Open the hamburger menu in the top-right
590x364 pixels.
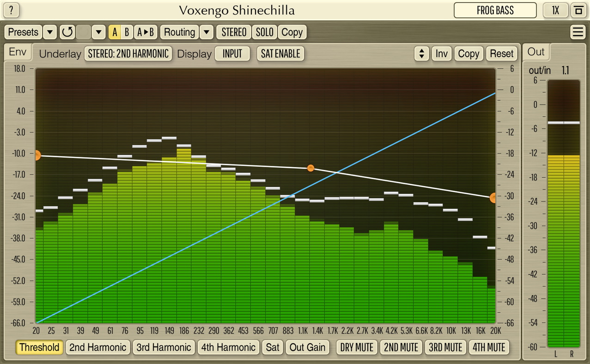tap(577, 32)
